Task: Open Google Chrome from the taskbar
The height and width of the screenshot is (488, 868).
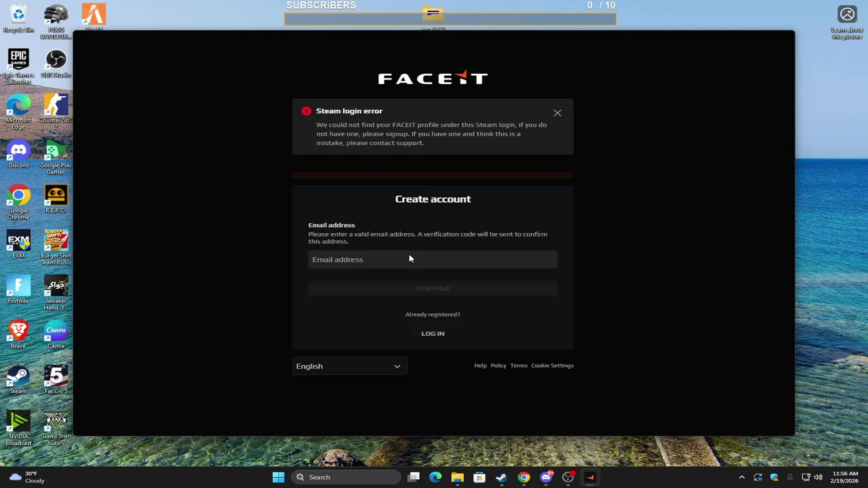Action: click(x=524, y=477)
